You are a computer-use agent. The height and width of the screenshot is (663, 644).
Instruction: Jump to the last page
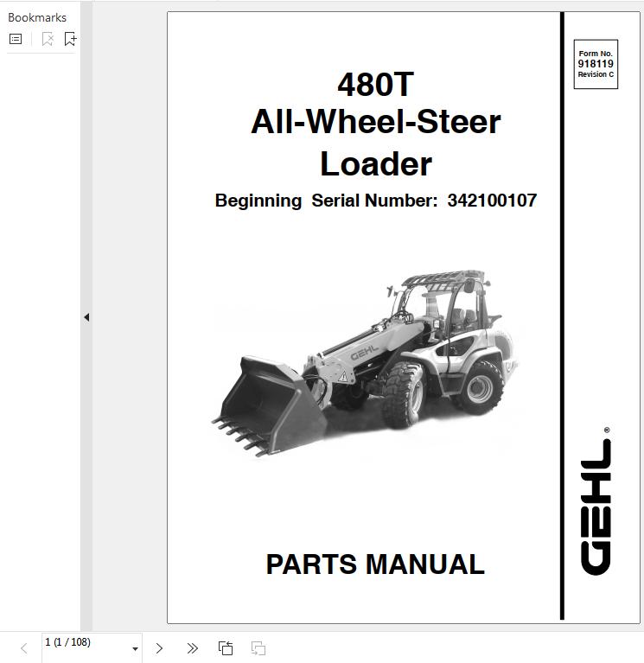point(193,648)
